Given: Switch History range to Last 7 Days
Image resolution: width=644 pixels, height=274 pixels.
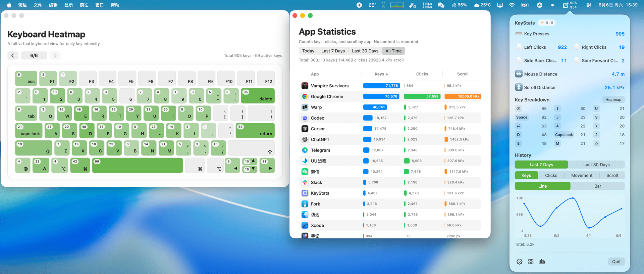Looking at the screenshot, I should 541,165.
